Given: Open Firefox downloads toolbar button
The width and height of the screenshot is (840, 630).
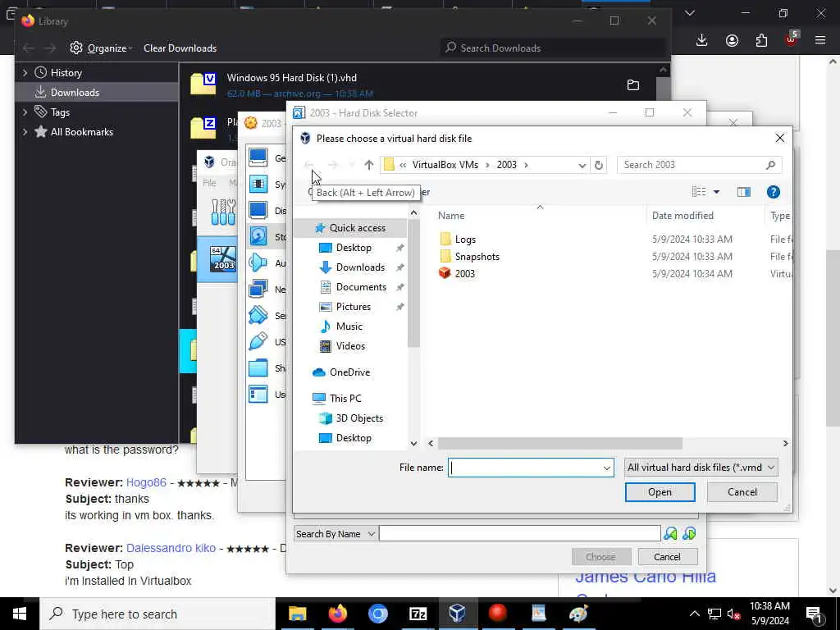Looking at the screenshot, I should (702, 40).
